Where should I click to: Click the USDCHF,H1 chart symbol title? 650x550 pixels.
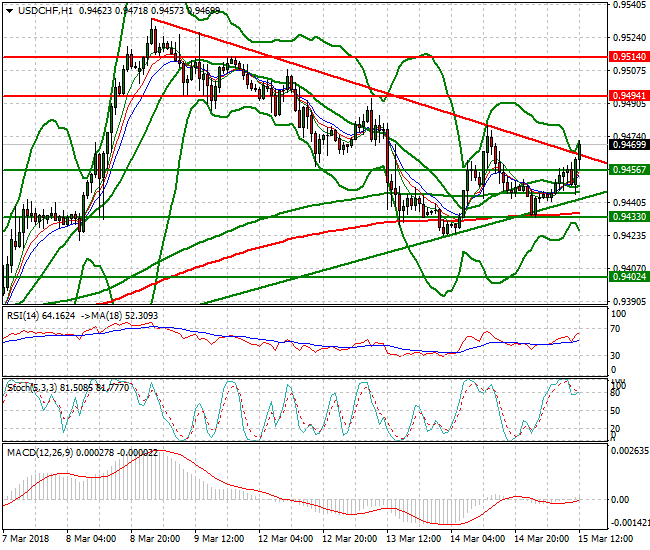(46, 11)
